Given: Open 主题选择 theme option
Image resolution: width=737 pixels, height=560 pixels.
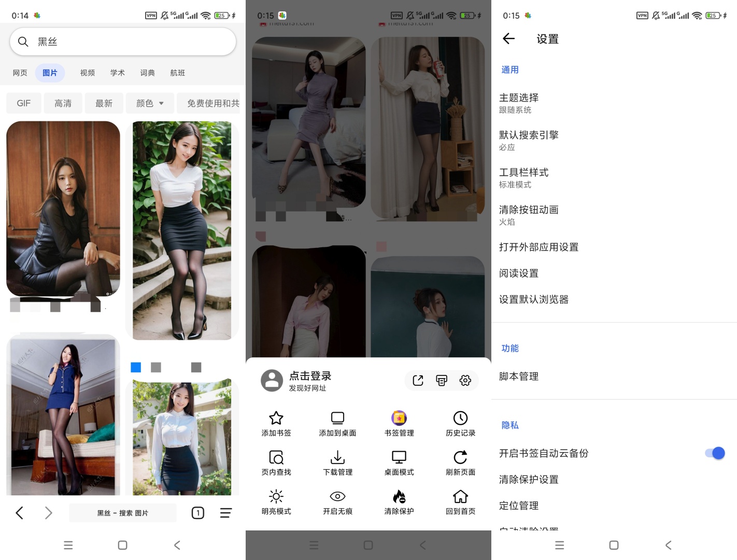Looking at the screenshot, I should point(614,103).
